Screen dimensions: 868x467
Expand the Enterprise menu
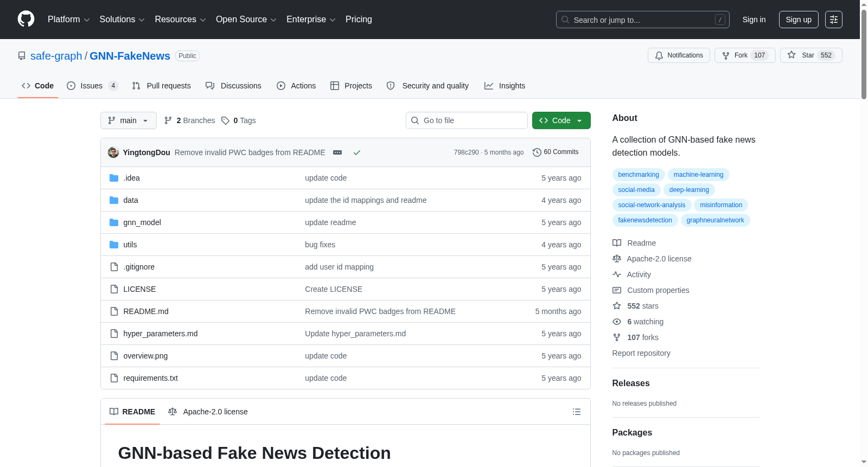click(311, 20)
